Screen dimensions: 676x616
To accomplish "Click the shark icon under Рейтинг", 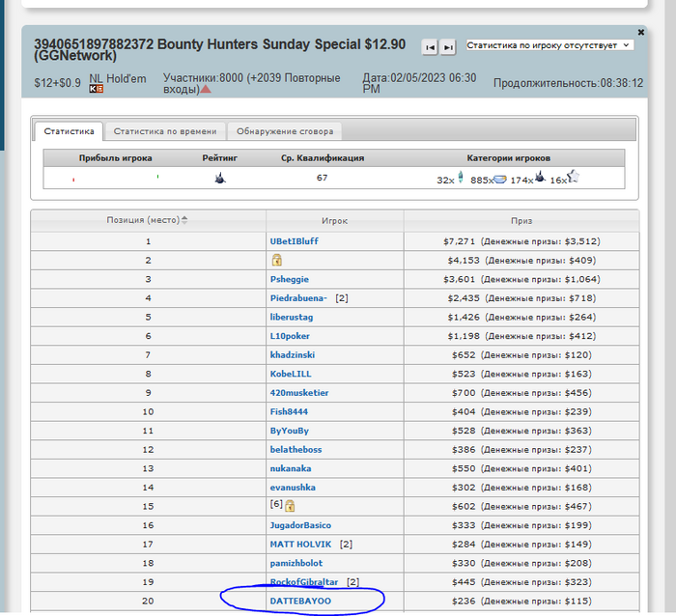I will pyautogui.click(x=220, y=178).
